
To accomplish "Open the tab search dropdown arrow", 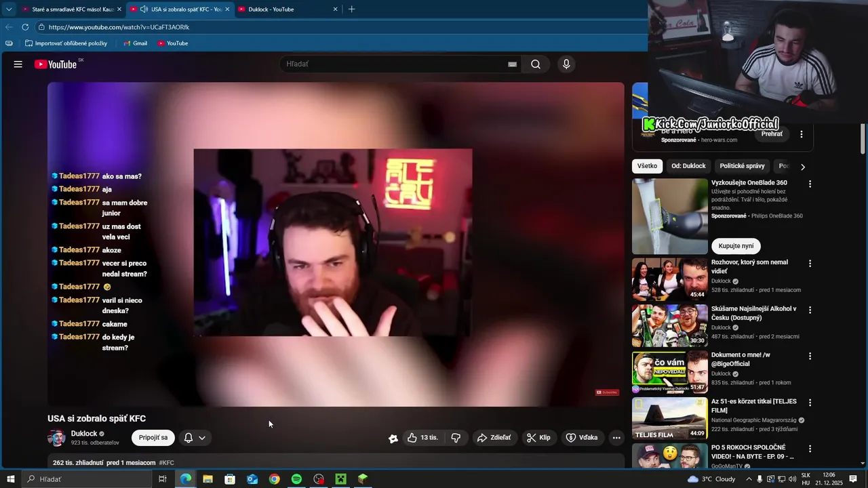I will click(9, 9).
